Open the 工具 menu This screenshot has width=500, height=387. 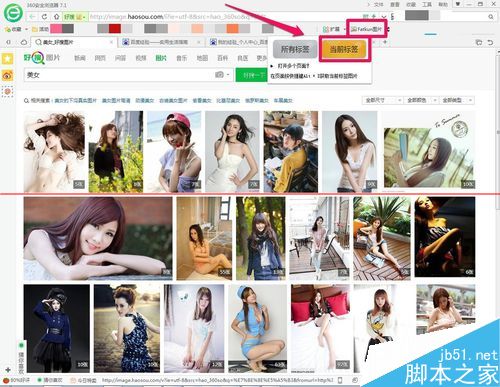[x=427, y=4]
